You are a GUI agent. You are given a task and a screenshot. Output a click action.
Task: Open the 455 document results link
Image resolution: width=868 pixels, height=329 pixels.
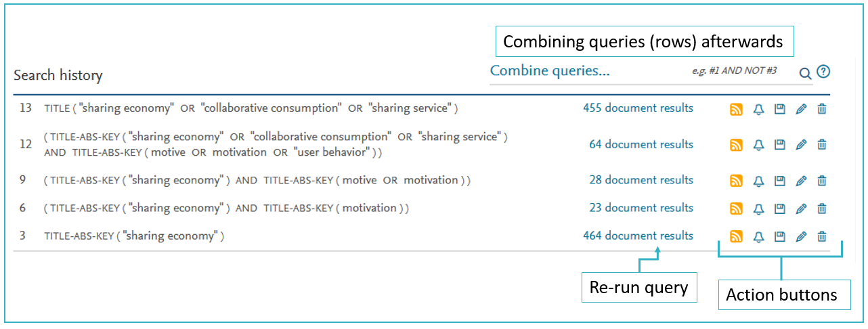(x=638, y=108)
